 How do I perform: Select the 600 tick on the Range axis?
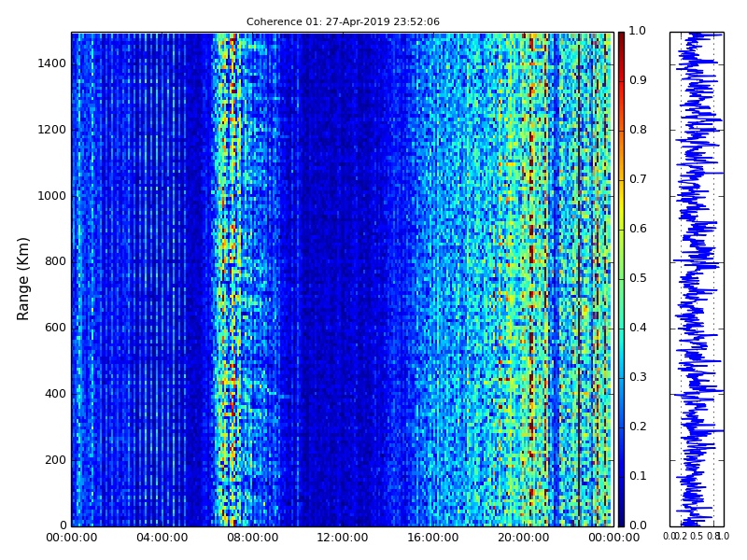click(x=55, y=328)
